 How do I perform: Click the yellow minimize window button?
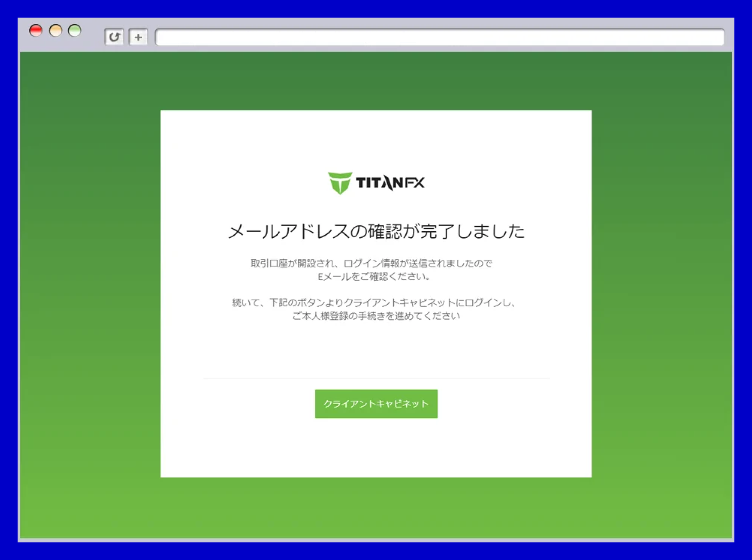(x=55, y=30)
